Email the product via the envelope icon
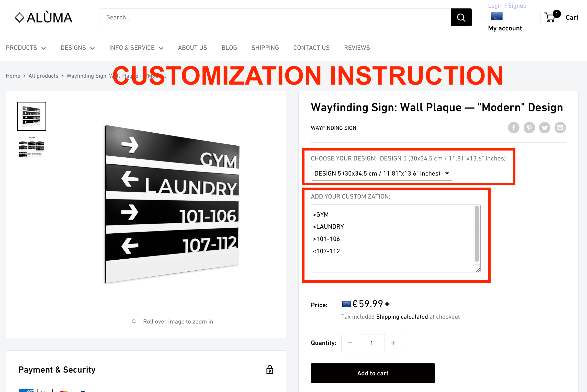Image resolution: width=587 pixels, height=392 pixels. (560, 128)
